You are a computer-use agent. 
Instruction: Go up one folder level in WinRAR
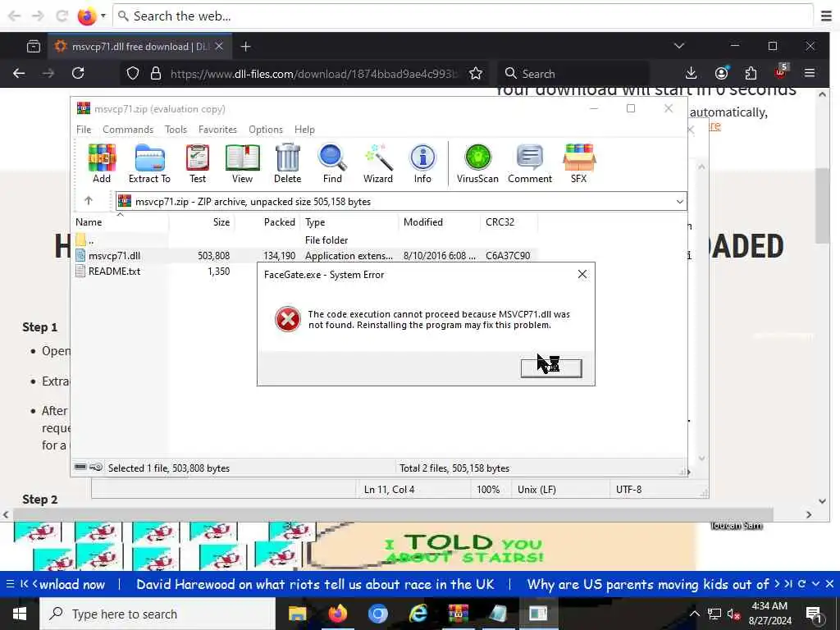click(89, 201)
